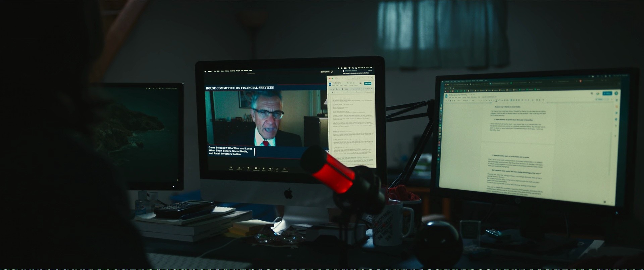Open the Verdana font dropdown
This screenshot has width=644, height=270.
pyautogui.click(x=368, y=89)
